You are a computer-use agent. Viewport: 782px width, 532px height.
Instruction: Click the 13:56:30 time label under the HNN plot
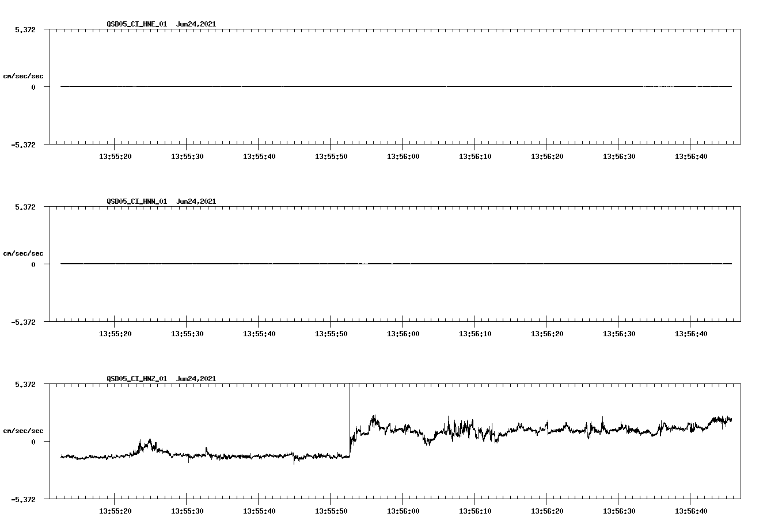(x=619, y=333)
